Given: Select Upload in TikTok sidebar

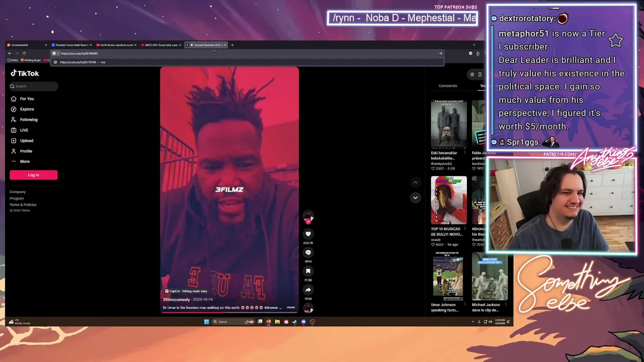Looking at the screenshot, I should [22, 141].
